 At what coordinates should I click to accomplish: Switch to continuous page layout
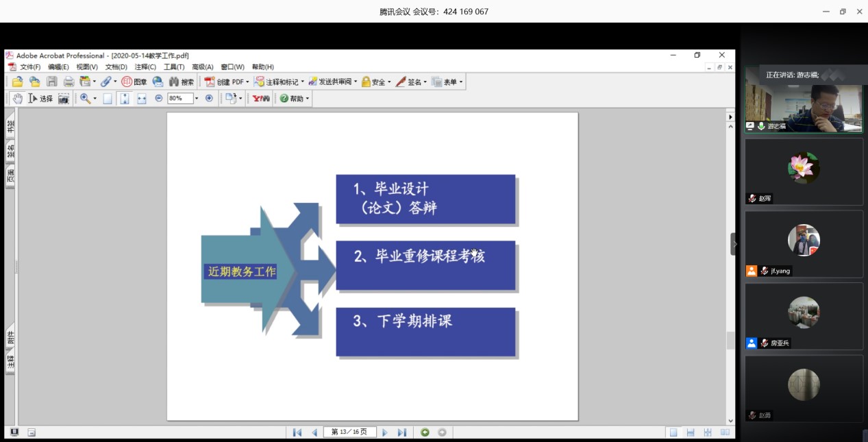691,432
